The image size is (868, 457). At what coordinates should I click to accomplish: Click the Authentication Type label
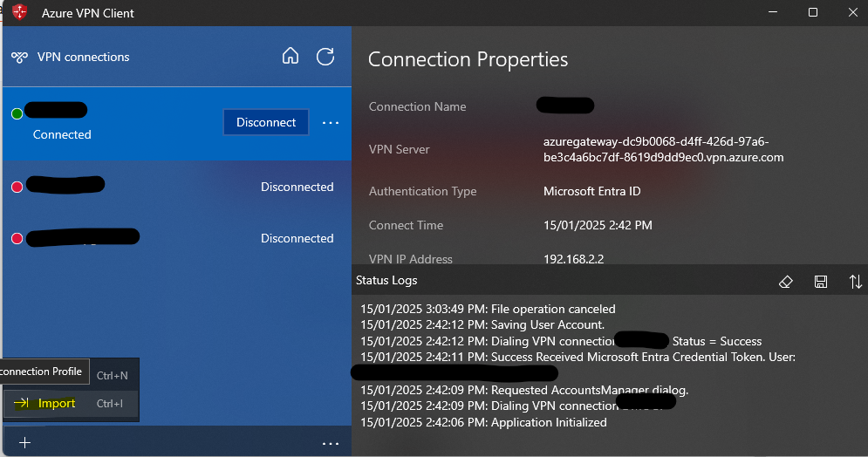tap(422, 191)
